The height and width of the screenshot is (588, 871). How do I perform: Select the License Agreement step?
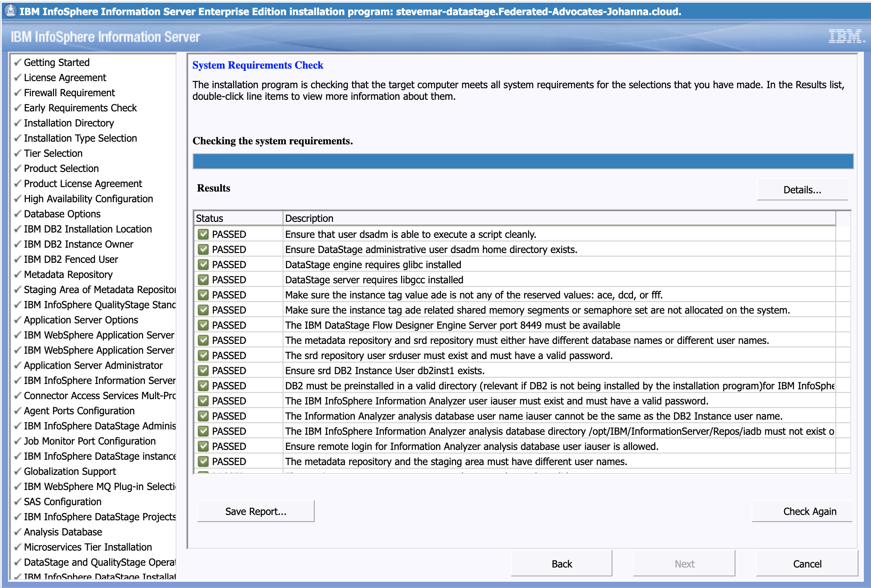tap(65, 78)
